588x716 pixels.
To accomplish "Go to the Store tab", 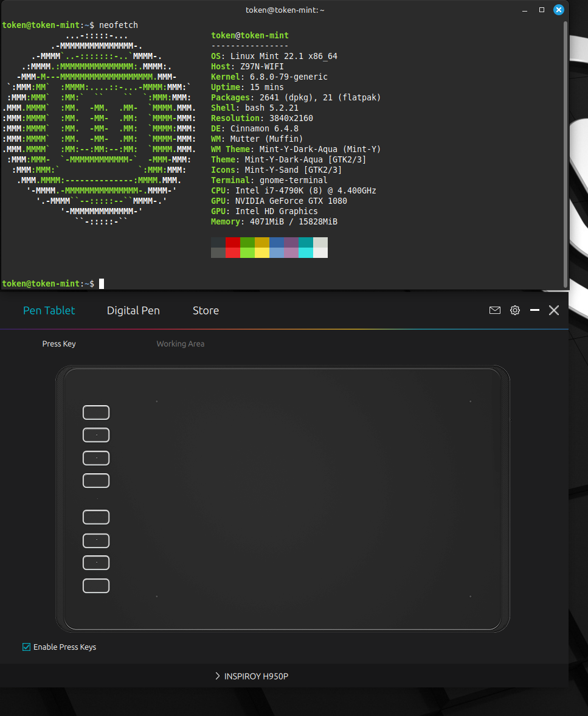I will click(x=206, y=310).
